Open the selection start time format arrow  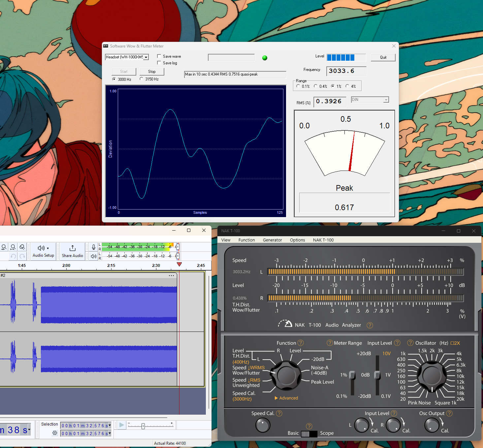110,426
